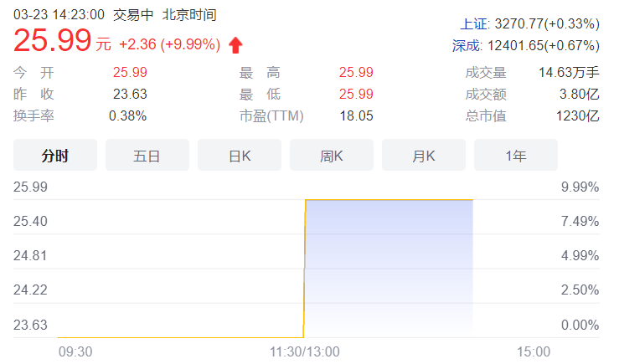Screen dimensions: 619x364
Task: Click the shaded area of the intraday chart
Action: (389, 268)
